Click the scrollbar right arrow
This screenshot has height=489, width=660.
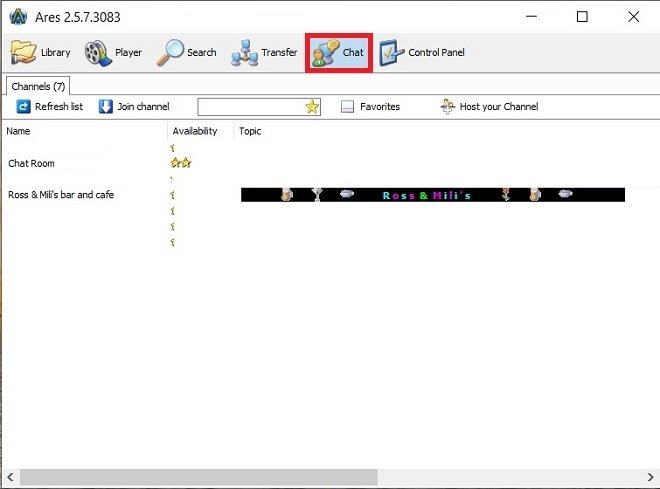pyautogui.click(x=650, y=477)
